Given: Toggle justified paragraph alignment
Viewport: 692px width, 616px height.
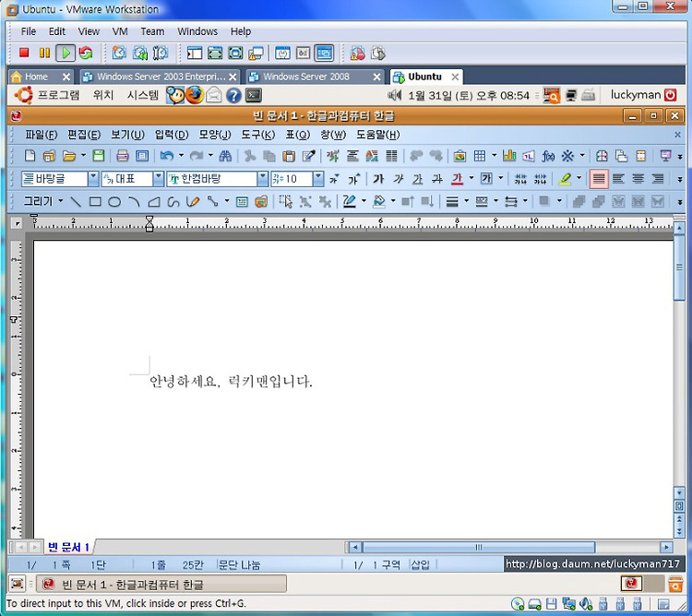Looking at the screenshot, I should (599, 179).
